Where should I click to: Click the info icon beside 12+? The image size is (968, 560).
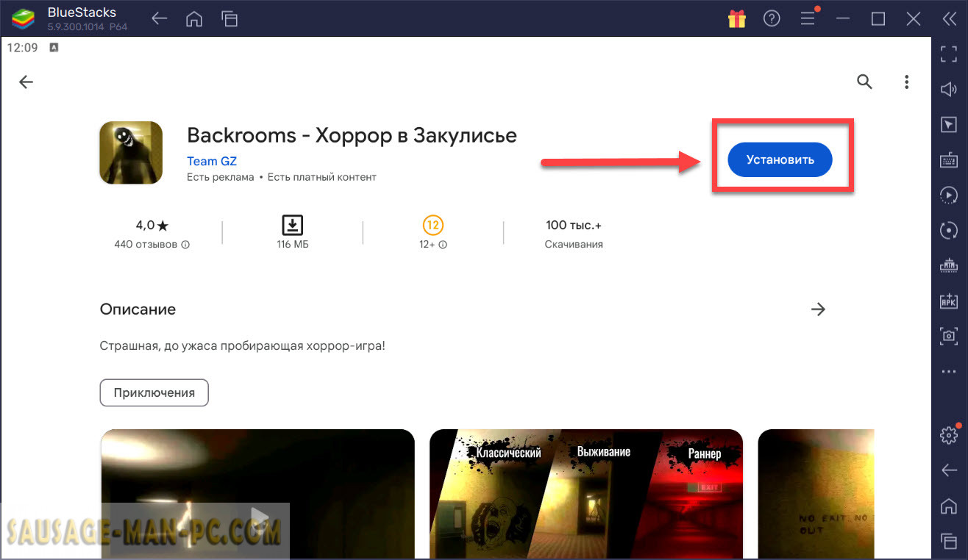443,245
